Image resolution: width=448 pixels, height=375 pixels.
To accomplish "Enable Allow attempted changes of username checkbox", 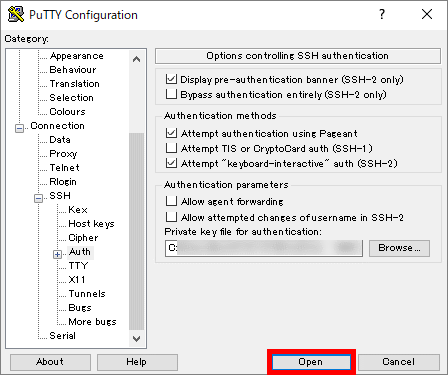I will tap(171, 217).
